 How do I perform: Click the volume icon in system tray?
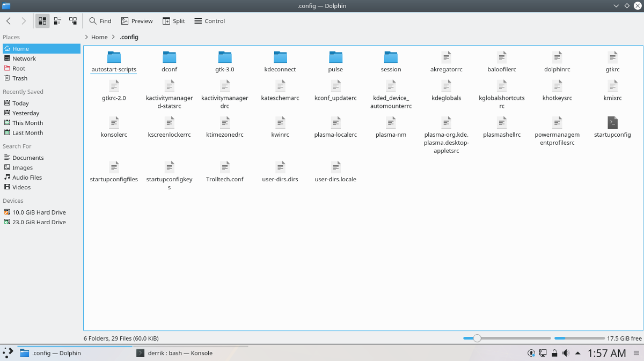pyautogui.click(x=566, y=353)
